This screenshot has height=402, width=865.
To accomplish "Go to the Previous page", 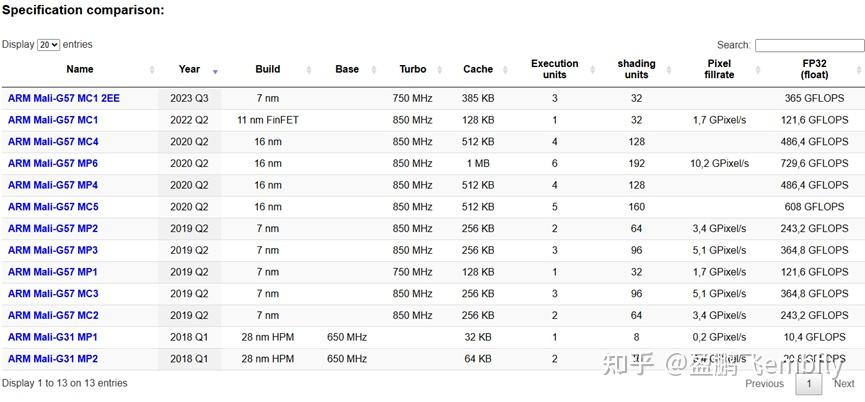I will pyautogui.click(x=764, y=383).
